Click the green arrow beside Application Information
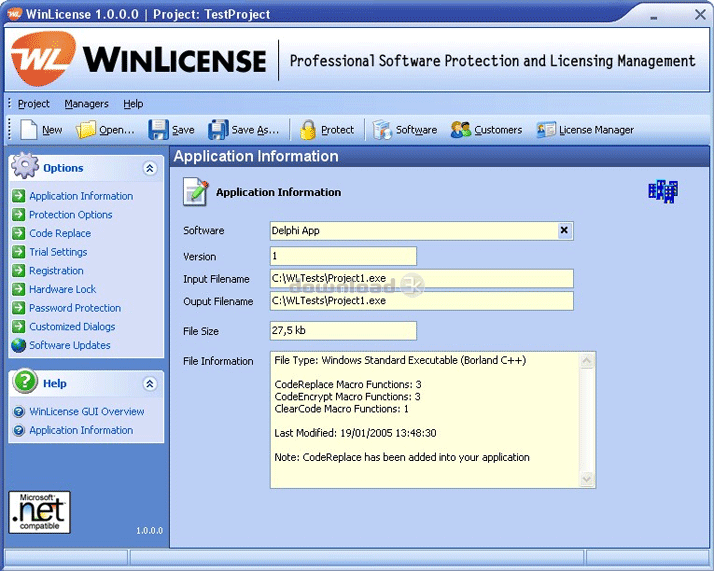714x571 pixels. coord(19,196)
